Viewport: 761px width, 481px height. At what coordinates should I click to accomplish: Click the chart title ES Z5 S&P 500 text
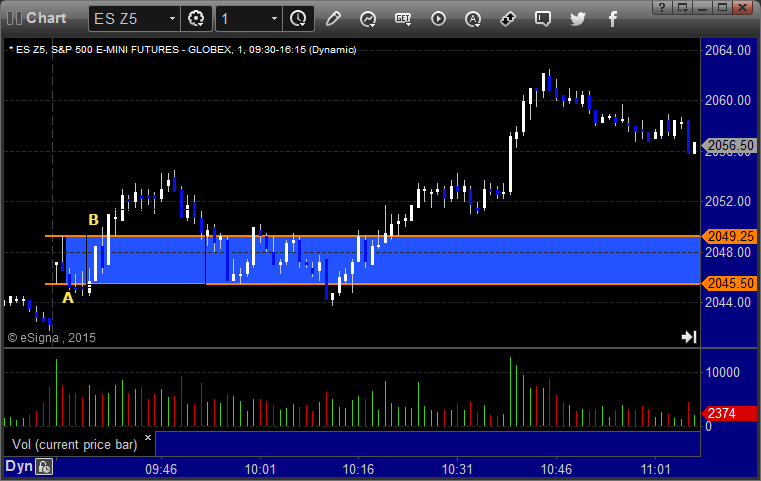point(182,50)
